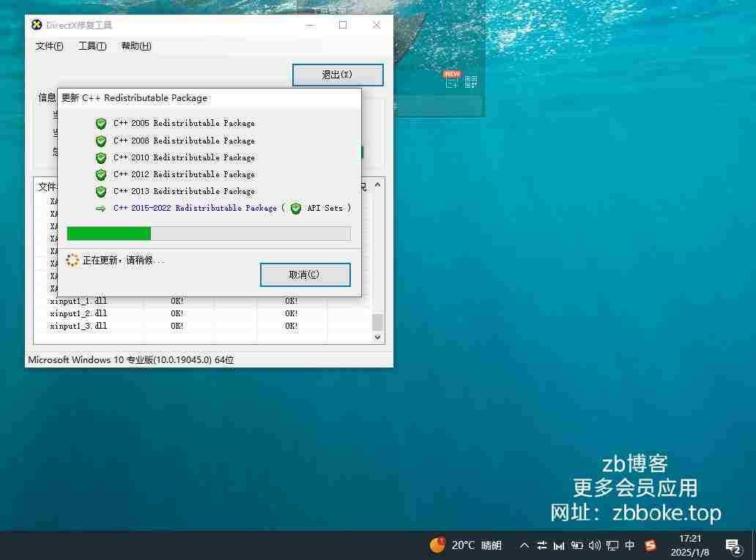This screenshot has height=560, width=756.
Task: Open the volume control tray icon
Action: pyautogui.click(x=595, y=545)
